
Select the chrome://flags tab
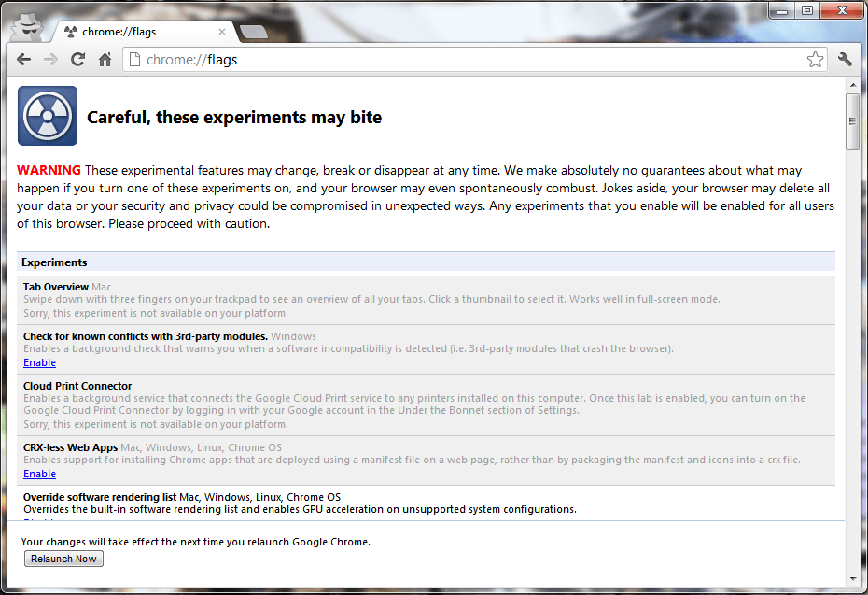tap(140, 30)
